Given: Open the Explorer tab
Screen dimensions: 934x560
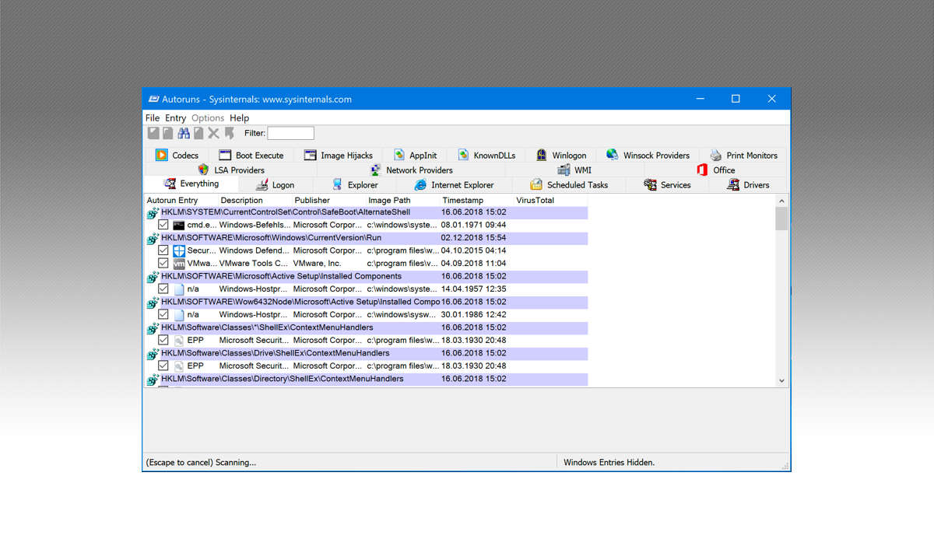Looking at the screenshot, I should coord(355,185).
